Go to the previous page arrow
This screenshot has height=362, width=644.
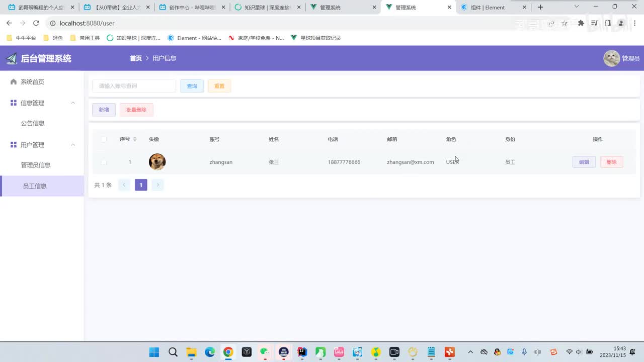[x=124, y=185]
